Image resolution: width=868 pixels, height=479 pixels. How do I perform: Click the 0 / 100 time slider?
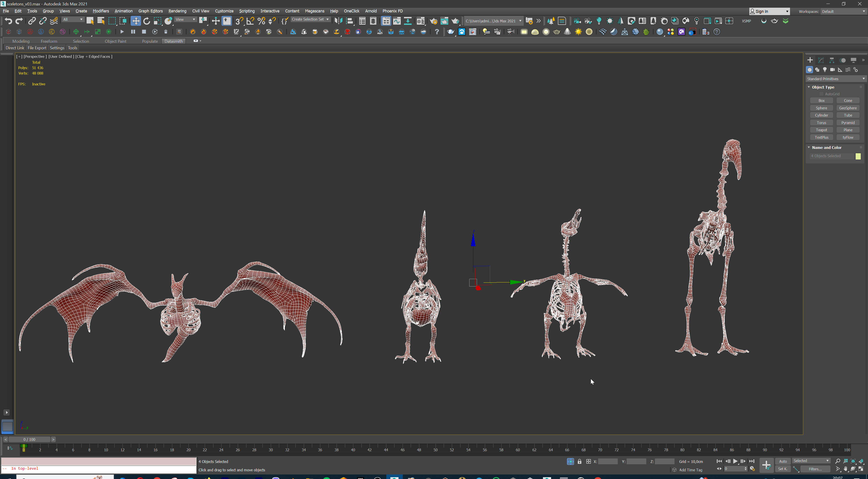tap(29, 439)
